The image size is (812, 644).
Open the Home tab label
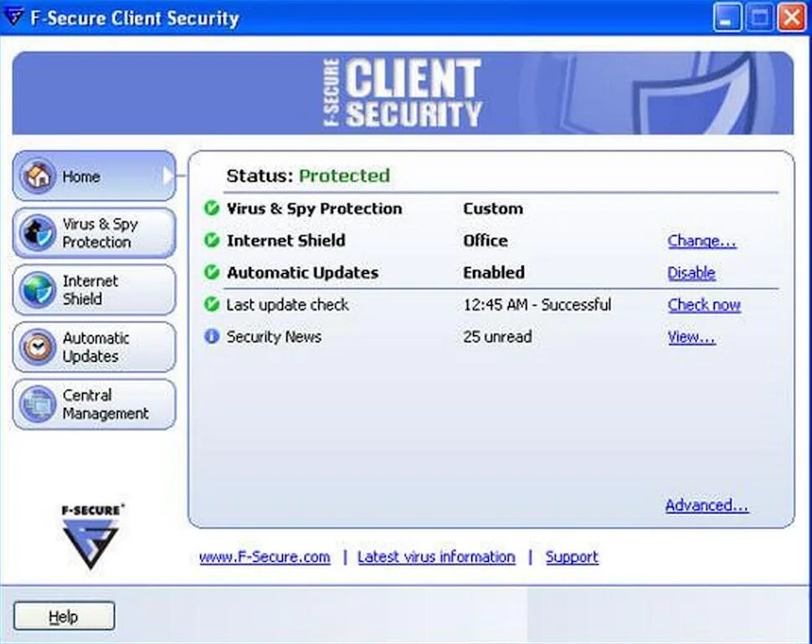pos(81,177)
